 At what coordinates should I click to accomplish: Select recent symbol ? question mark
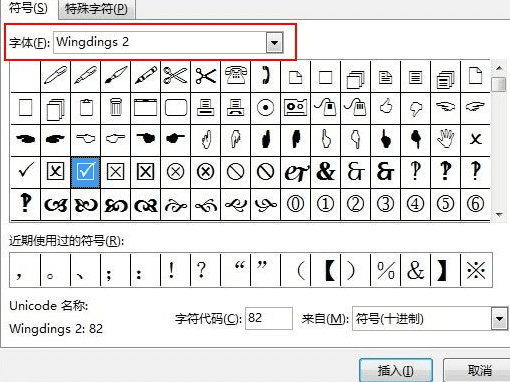[206, 270]
